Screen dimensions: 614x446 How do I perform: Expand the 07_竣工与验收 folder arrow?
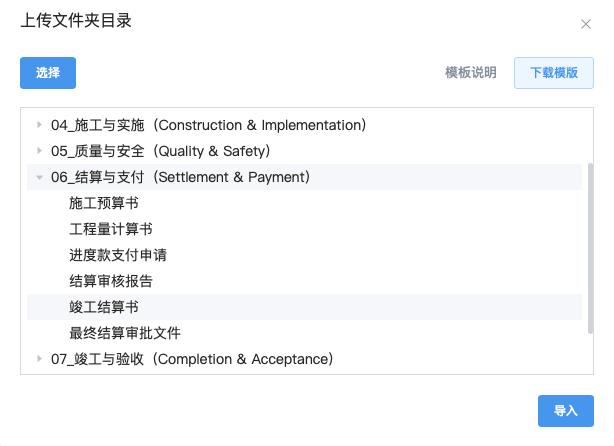point(39,359)
